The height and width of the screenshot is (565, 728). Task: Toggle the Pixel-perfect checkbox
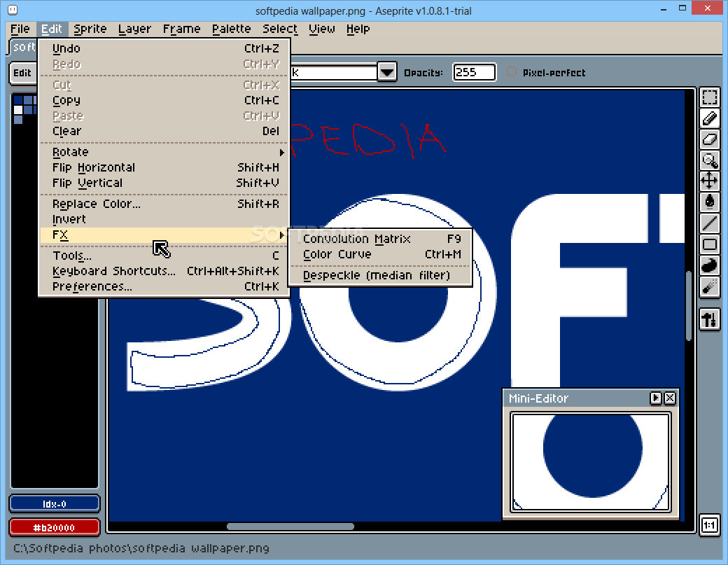[x=511, y=72]
